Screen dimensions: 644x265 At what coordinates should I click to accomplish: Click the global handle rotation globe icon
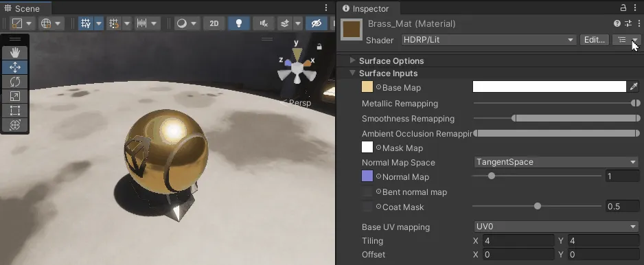45,23
